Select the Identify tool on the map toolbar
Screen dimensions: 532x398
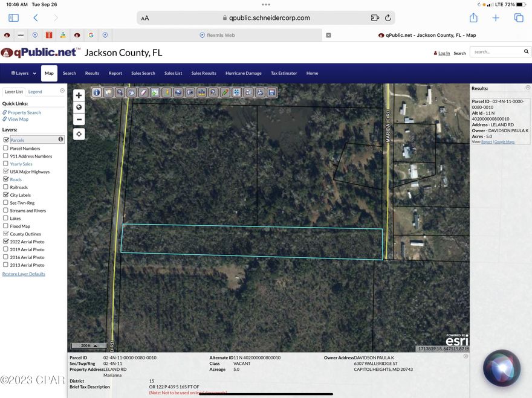click(96, 92)
